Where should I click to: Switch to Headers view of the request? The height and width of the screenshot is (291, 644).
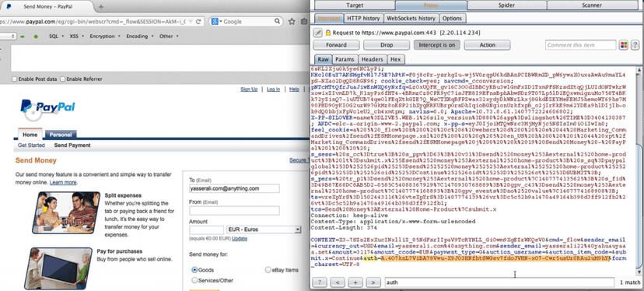pyautogui.click(x=373, y=59)
